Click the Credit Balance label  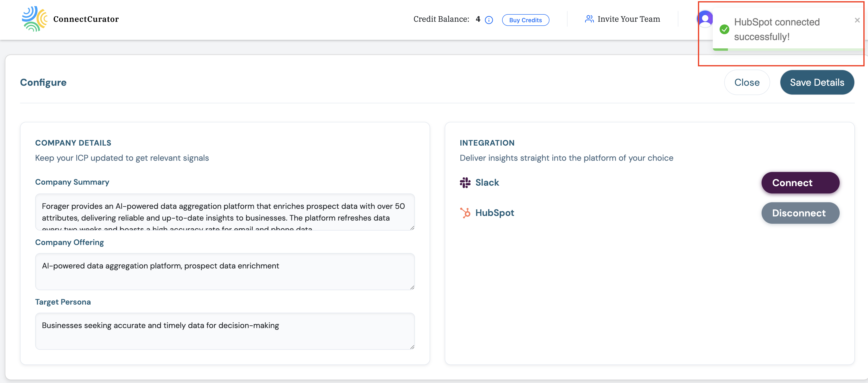[441, 19]
